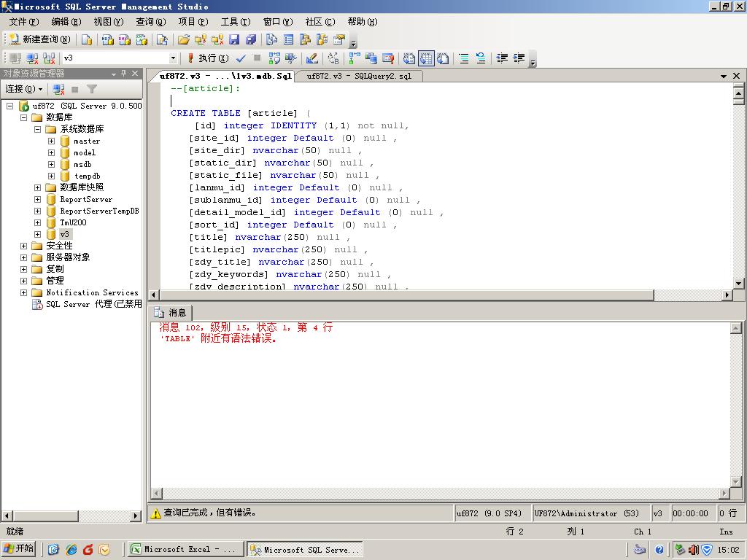Select Results to File mode

(x=443, y=58)
